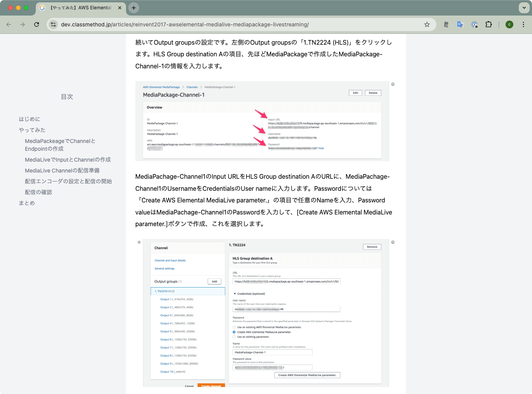Click the 目次 table of contents heading
The image size is (532, 394).
tap(67, 97)
